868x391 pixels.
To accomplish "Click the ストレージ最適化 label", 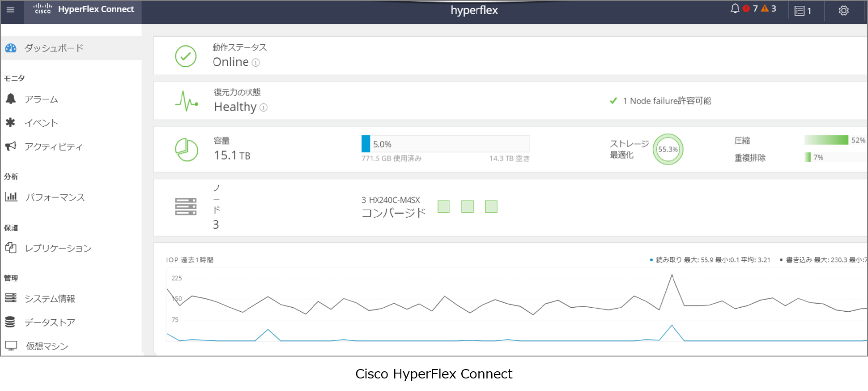I will point(629,149).
